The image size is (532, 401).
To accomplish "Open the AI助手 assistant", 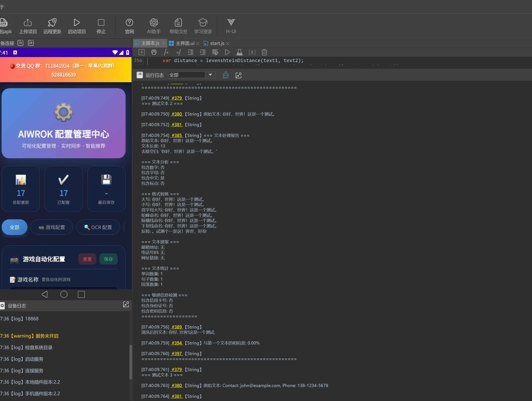I will tap(154, 23).
